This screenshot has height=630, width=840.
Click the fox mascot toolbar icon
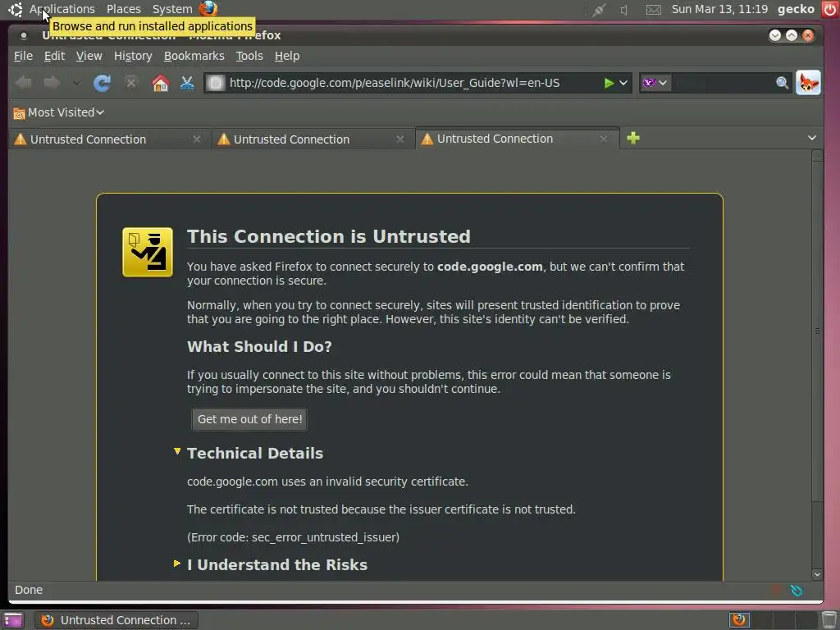coord(808,83)
